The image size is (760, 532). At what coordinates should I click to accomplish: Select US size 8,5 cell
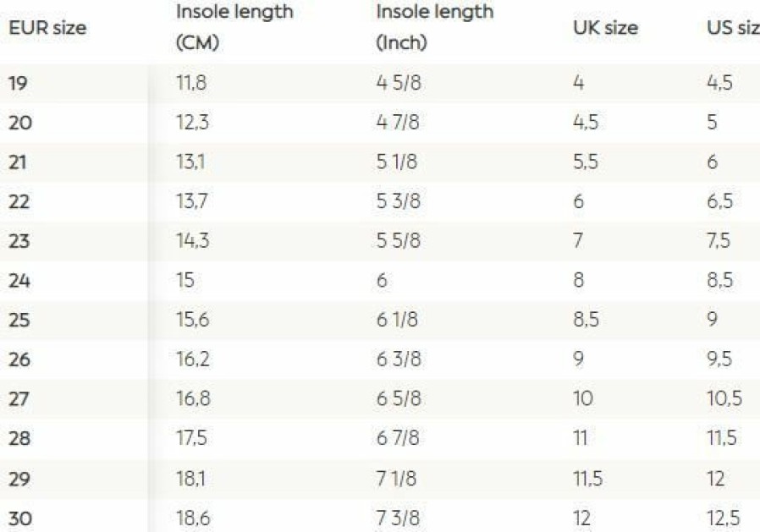pyautogui.click(x=720, y=280)
